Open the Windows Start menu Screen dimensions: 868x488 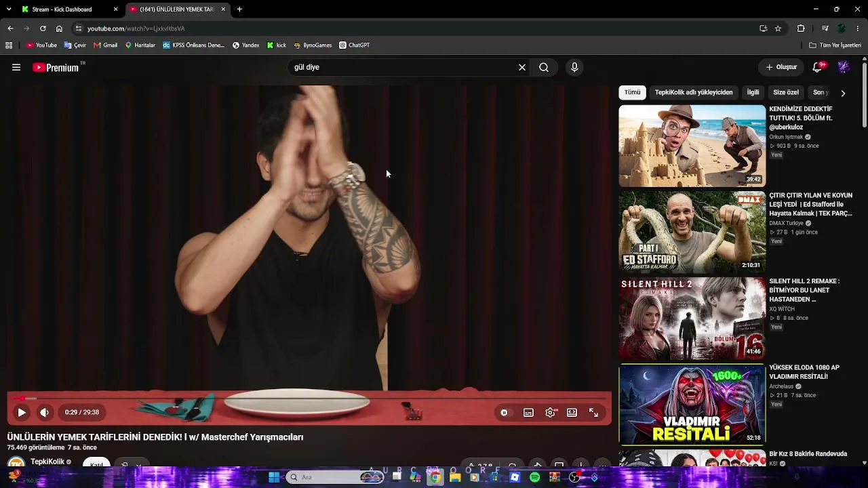(x=274, y=477)
